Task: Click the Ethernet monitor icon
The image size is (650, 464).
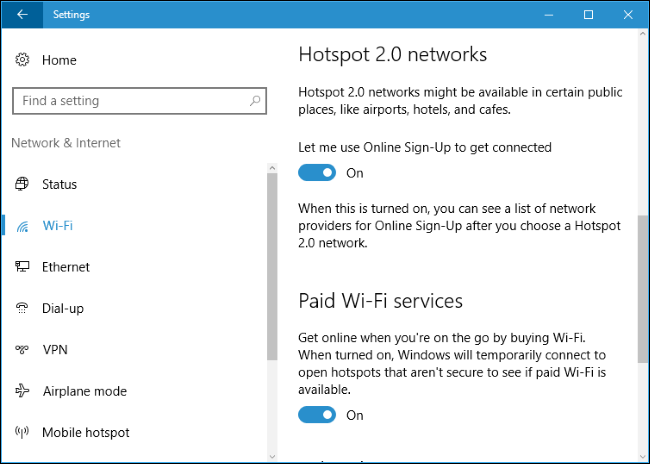Action: coord(22,267)
